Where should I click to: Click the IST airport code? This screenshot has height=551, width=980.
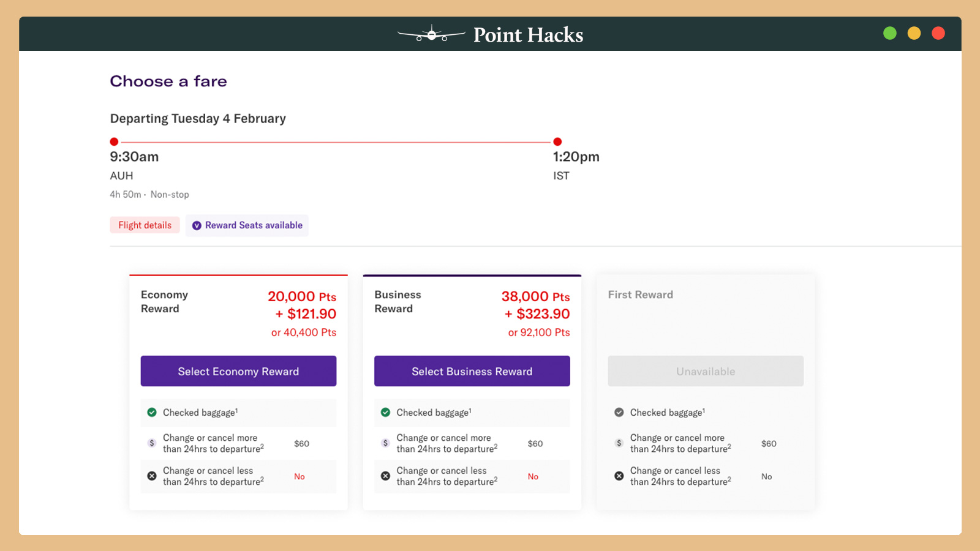[561, 176]
